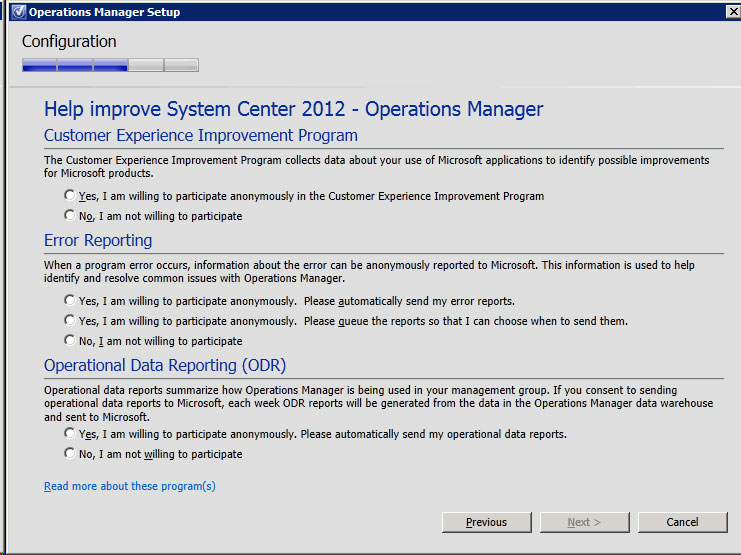Open Read more about these program(s) link
This screenshot has width=741, height=555.
[129, 486]
